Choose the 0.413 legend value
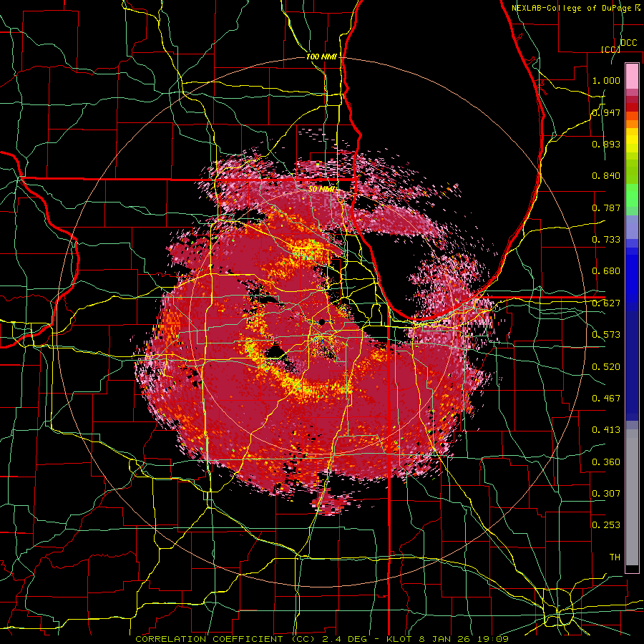This screenshot has height=644, width=644. (606, 430)
